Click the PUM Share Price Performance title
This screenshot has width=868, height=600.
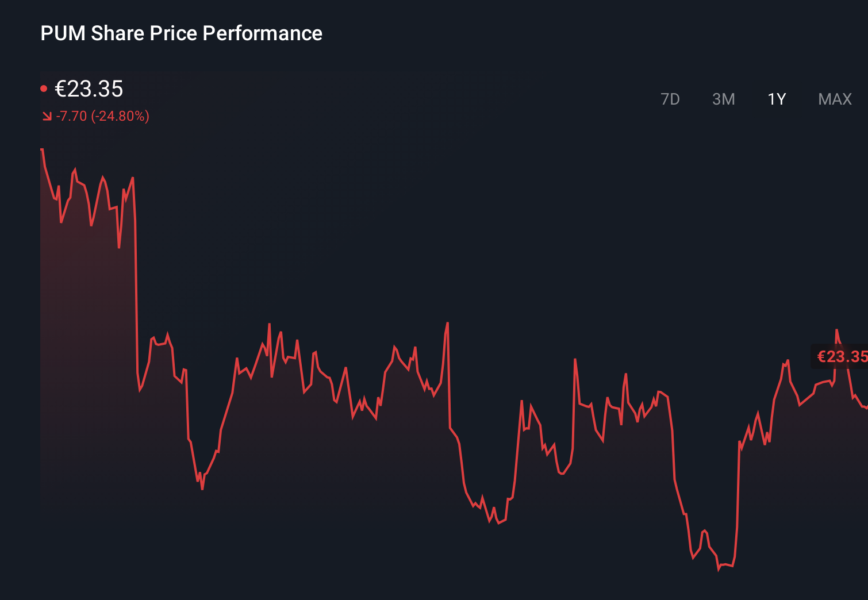[181, 33]
